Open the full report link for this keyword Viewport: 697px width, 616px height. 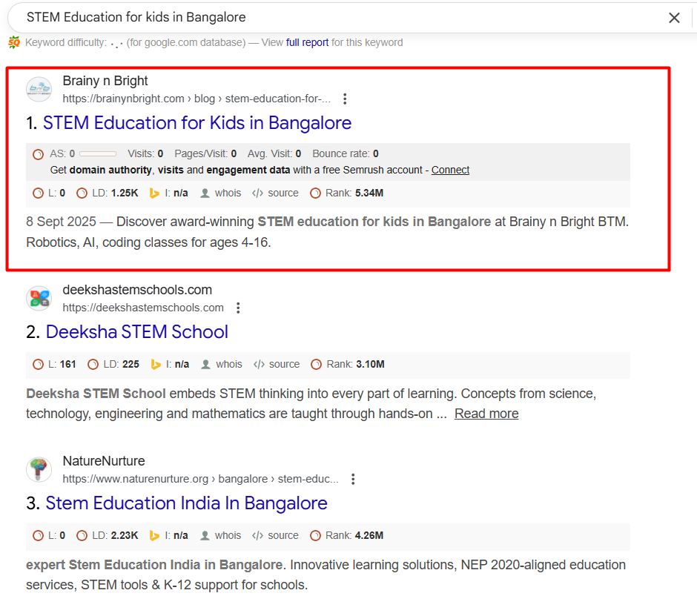(x=307, y=42)
